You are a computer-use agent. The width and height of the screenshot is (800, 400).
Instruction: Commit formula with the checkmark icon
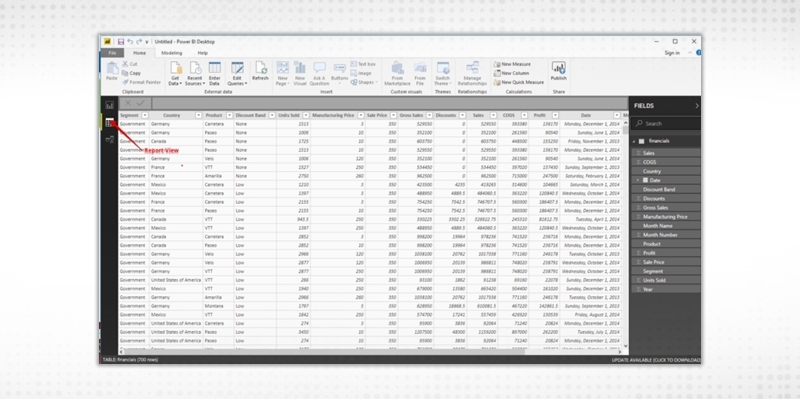coord(140,104)
